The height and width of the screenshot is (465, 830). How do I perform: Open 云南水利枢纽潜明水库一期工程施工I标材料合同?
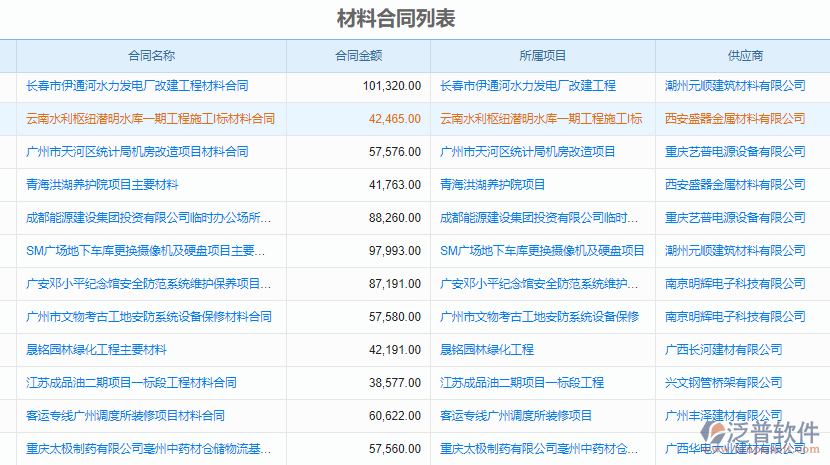click(x=150, y=119)
